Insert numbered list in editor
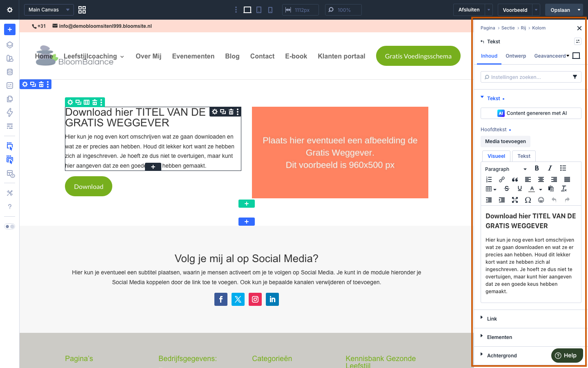 click(x=489, y=180)
